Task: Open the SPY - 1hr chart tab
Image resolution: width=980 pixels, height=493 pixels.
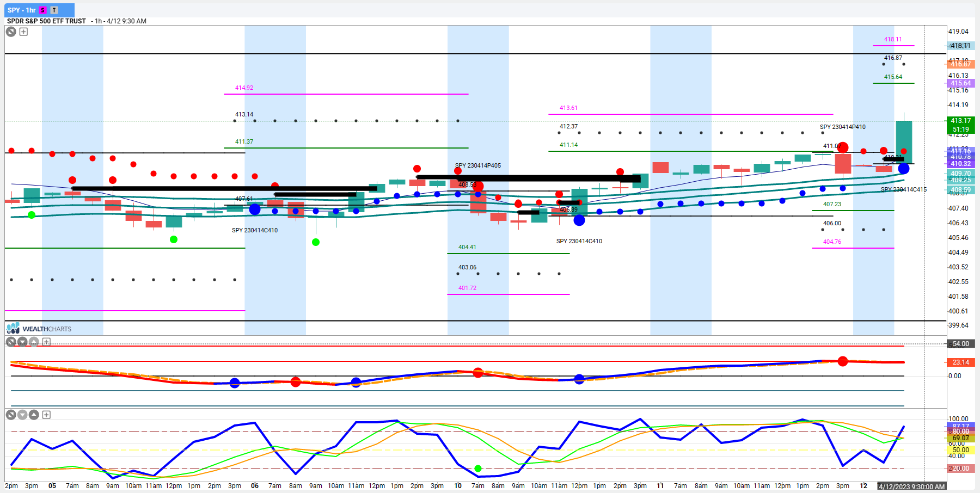Action: [38, 10]
